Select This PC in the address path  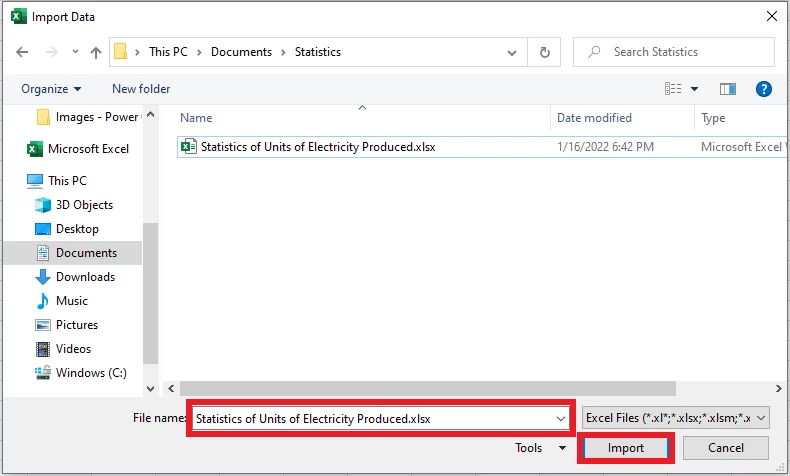tap(168, 52)
